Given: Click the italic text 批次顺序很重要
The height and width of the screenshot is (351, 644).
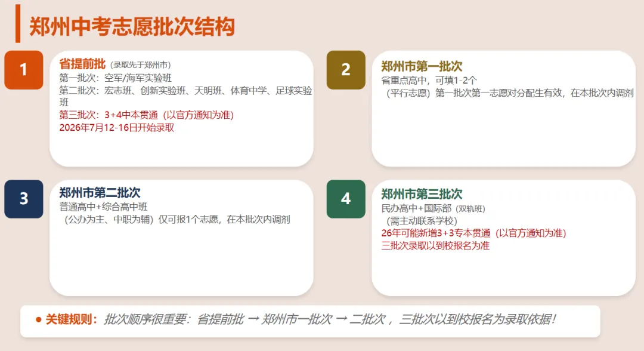Looking at the screenshot, I should click(145, 319).
